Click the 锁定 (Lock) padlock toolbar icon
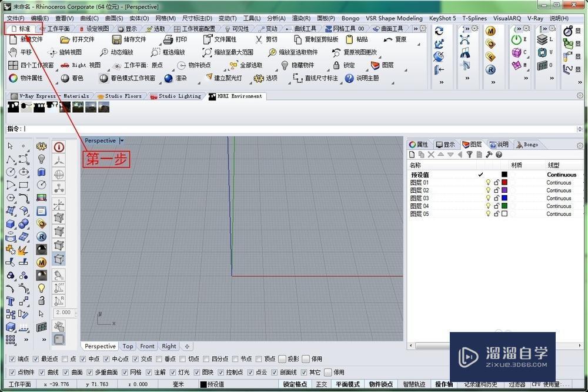 tap(336, 65)
